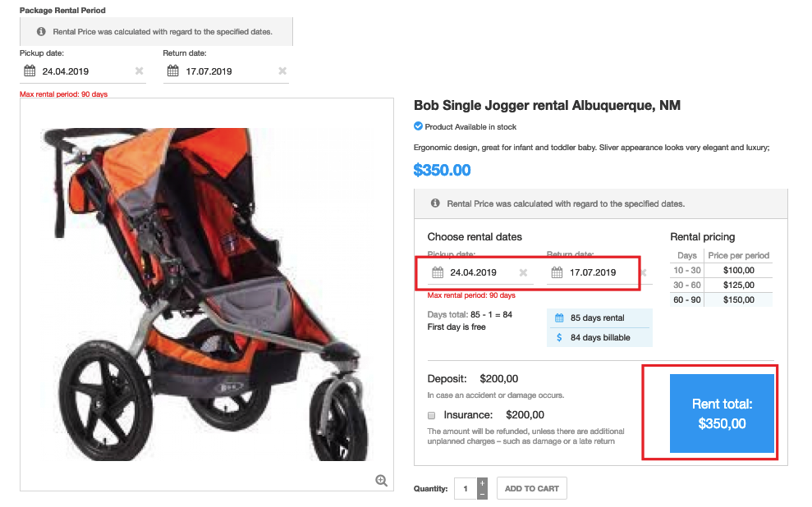Enable the Insurance checkbox
Image resolution: width=812 pixels, height=507 pixels.
pyautogui.click(x=432, y=415)
